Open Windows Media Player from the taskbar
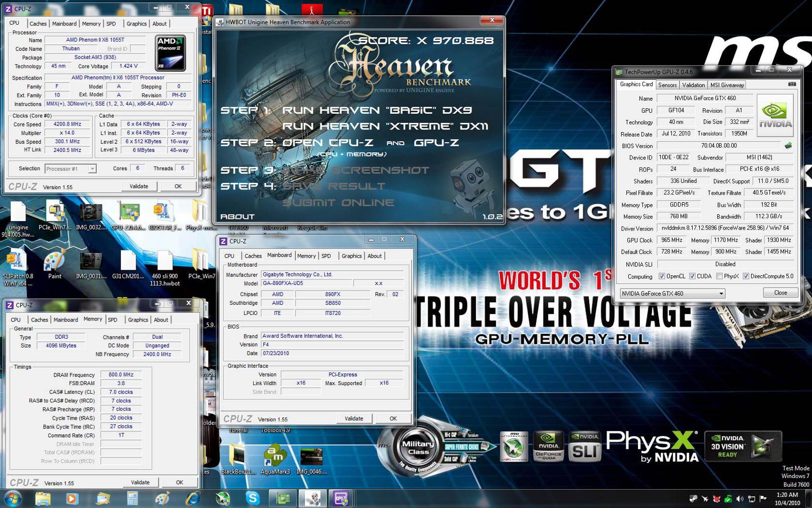Screen dimensions: 812x508 click(72, 499)
